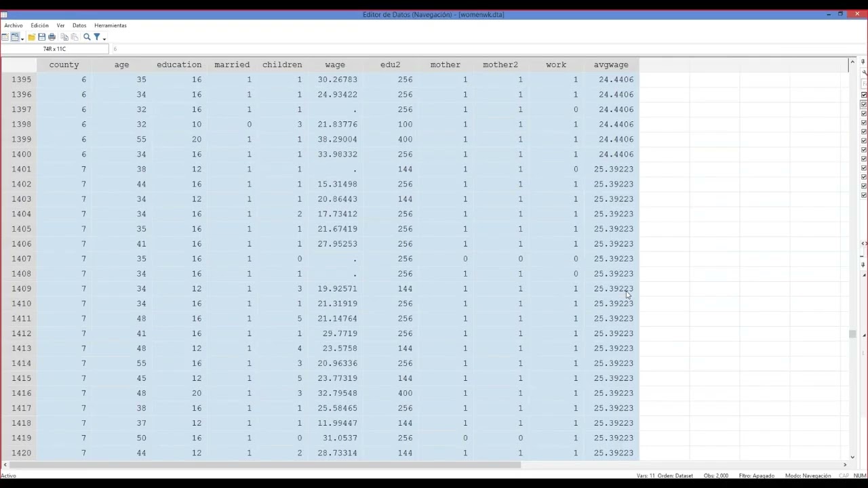Open the Archivo menu
This screenshot has height=488, width=868.
pyautogui.click(x=14, y=25)
